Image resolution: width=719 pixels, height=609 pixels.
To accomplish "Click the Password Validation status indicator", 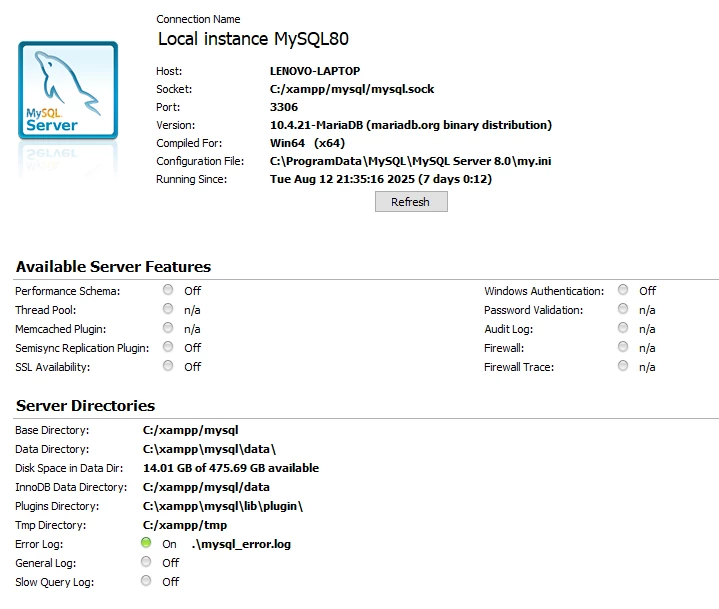I will 623,309.
